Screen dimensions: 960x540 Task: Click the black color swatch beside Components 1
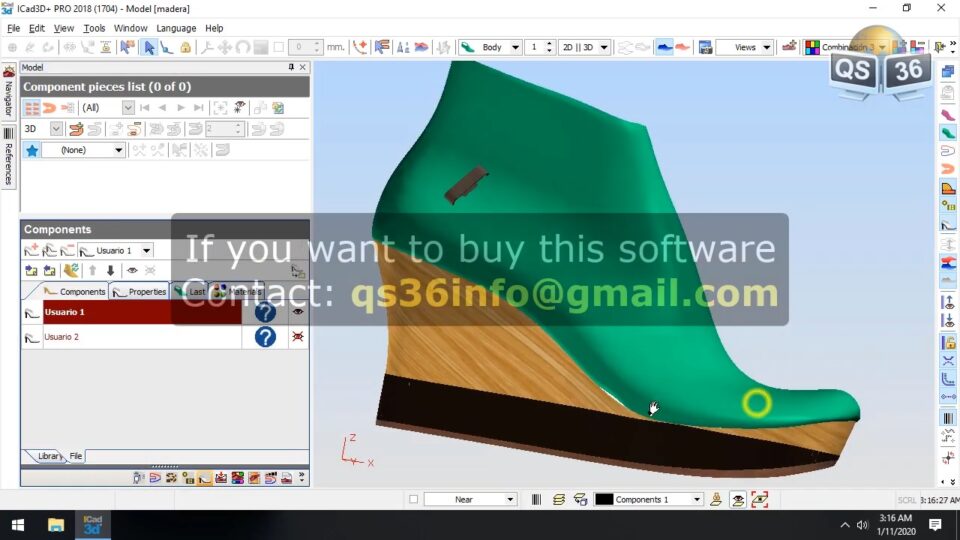pos(604,500)
